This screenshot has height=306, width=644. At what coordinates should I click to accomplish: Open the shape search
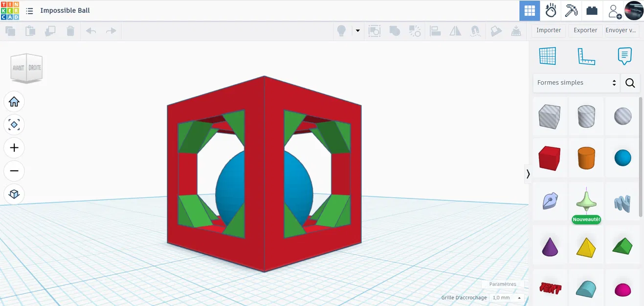click(630, 83)
